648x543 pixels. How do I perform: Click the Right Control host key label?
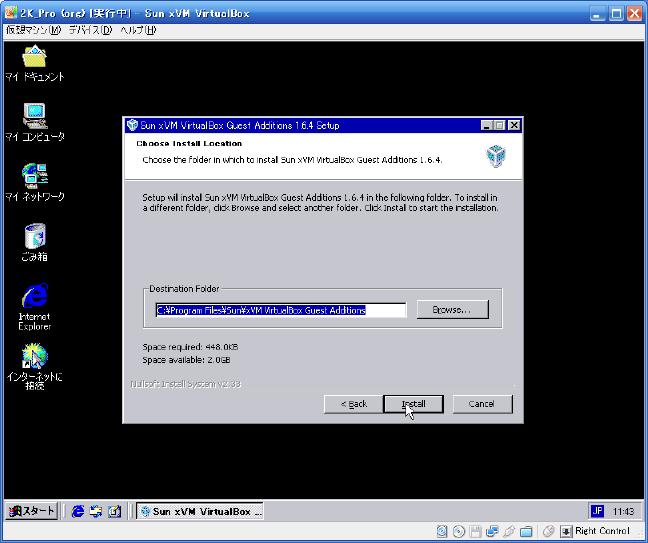tap(602, 531)
